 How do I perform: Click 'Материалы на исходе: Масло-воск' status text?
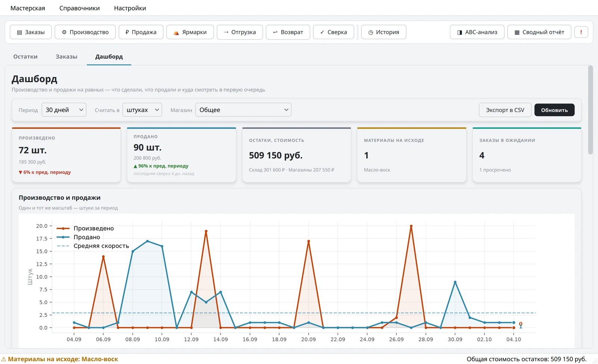(63, 359)
